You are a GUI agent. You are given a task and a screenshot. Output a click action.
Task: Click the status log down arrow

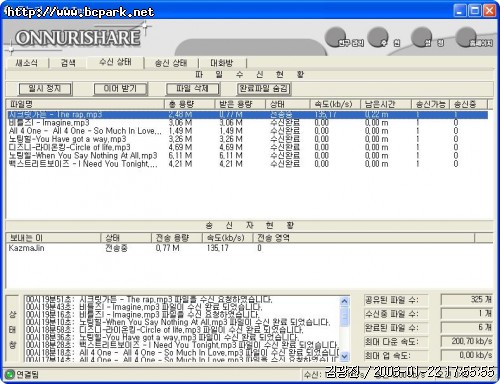pos(344,356)
